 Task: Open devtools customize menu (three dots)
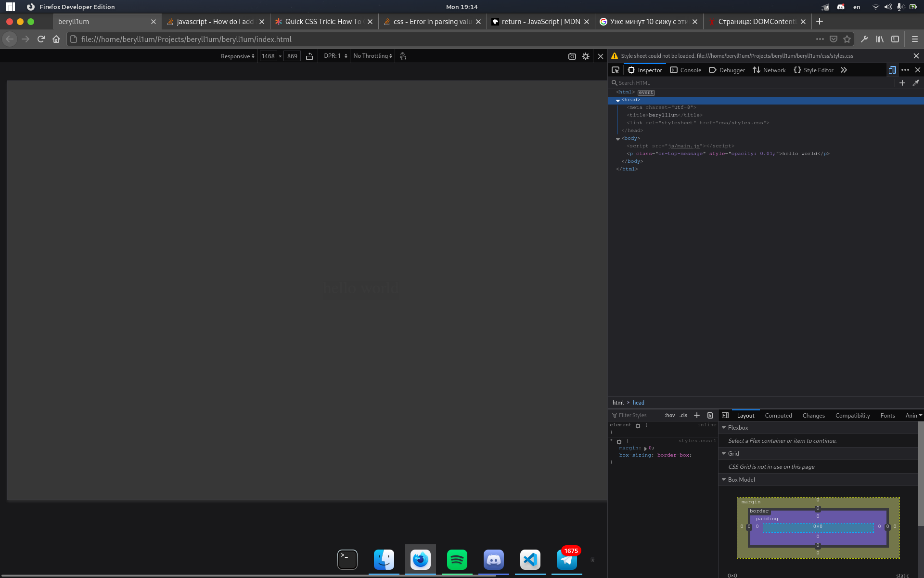tap(905, 70)
